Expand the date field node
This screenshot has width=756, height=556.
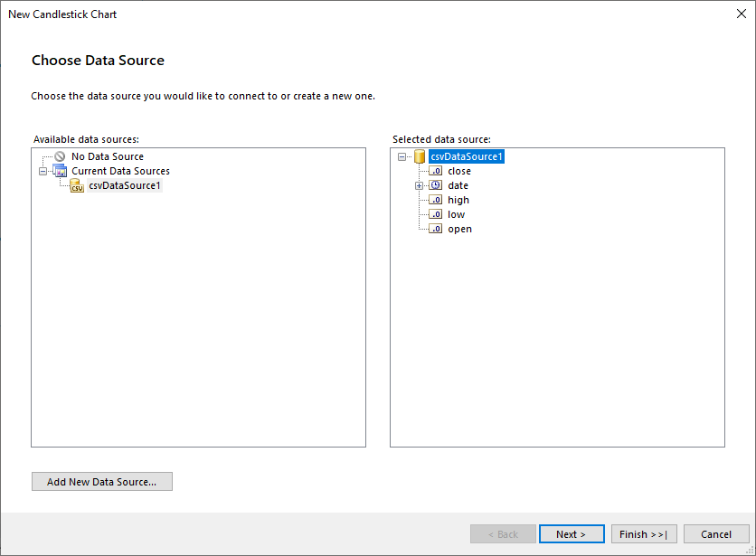click(418, 185)
